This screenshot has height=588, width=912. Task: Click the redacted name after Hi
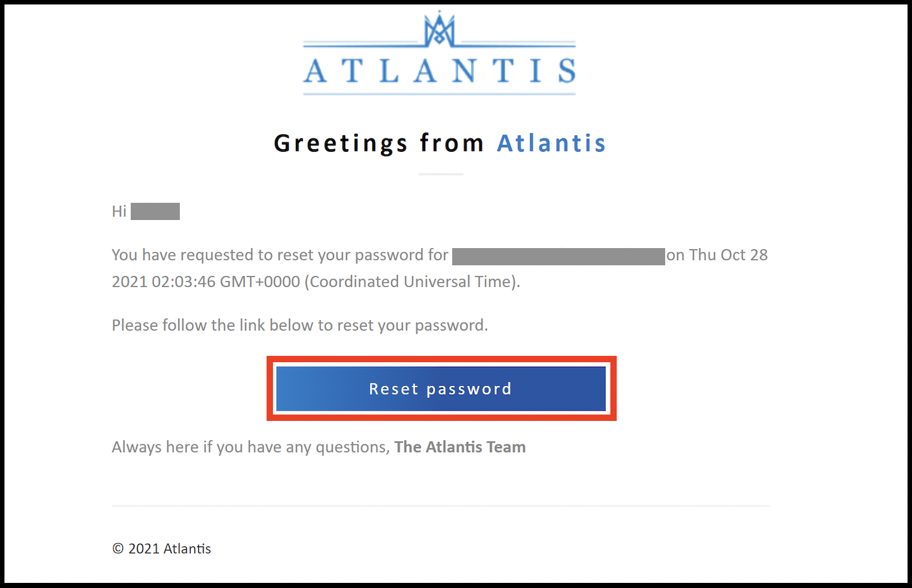[x=155, y=211]
